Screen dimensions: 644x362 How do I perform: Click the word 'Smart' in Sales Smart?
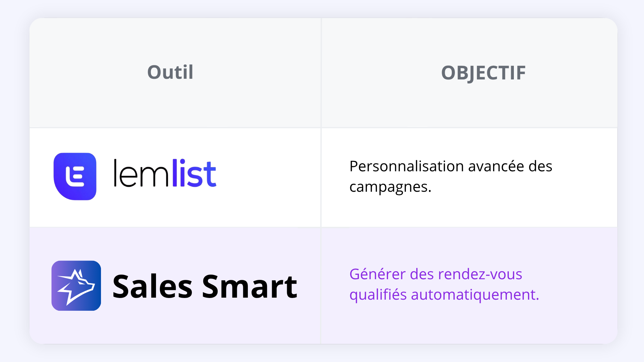250,286
